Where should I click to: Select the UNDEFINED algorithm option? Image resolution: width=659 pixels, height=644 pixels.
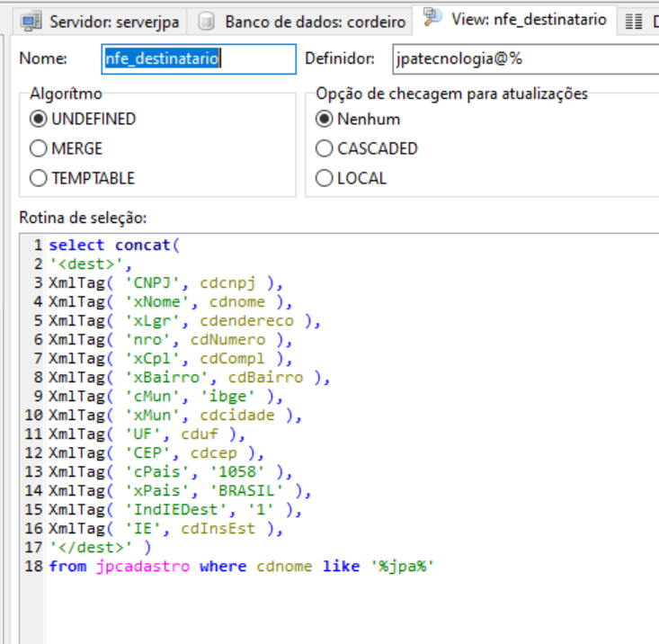click(39, 119)
